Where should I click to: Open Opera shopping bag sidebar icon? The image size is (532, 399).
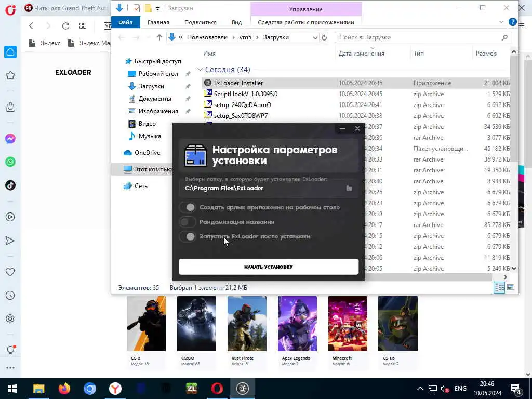[10, 107]
